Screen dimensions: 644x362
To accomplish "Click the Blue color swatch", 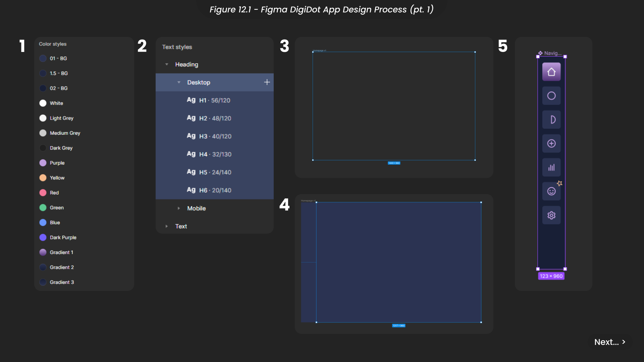I will [43, 223].
